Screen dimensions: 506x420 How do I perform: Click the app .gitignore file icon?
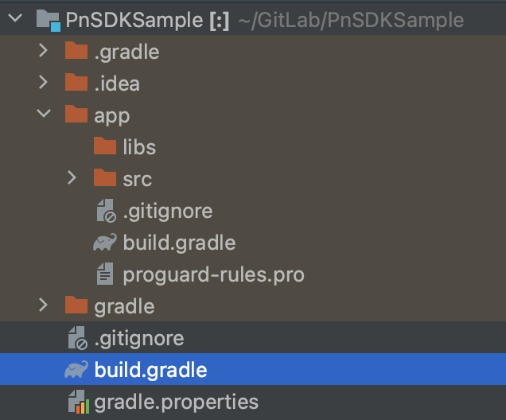(x=106, y=210)
